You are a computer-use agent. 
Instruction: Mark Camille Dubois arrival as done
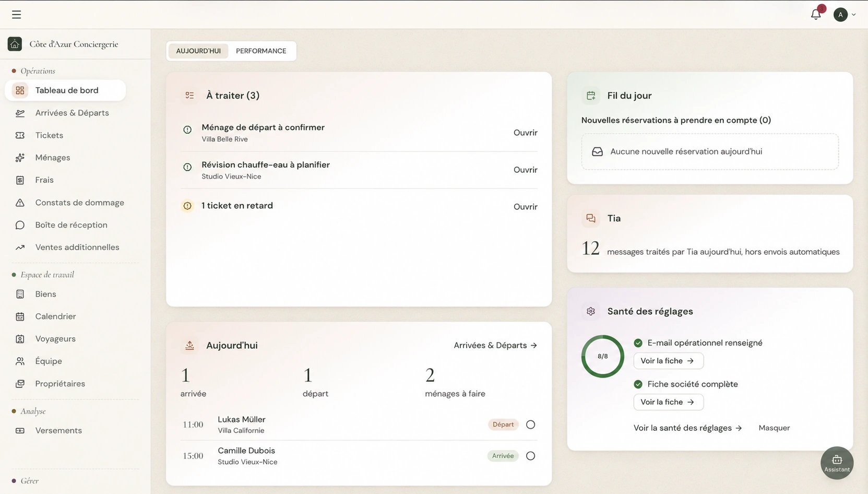[530, 456]
